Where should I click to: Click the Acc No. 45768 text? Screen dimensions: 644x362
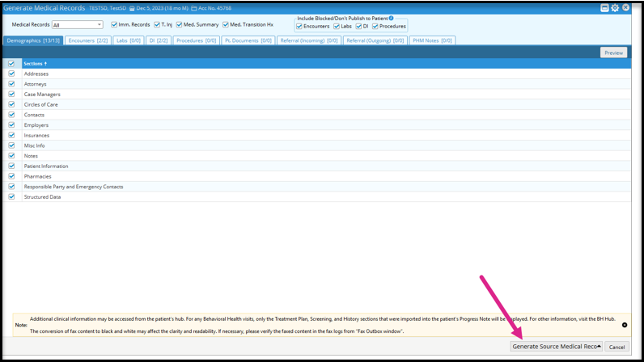pos(215,8)
